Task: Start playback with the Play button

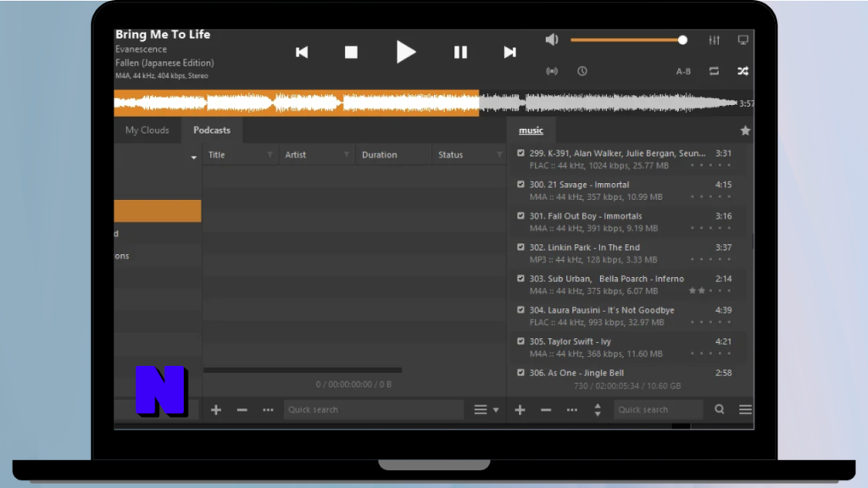Action: click(406, 52)
